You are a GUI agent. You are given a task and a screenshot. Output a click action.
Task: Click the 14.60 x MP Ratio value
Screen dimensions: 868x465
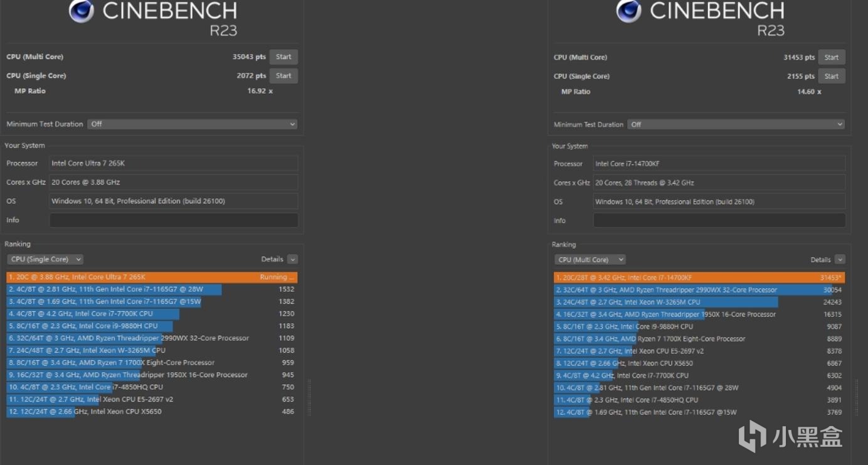pyautogui.click(x=809, y=92)
